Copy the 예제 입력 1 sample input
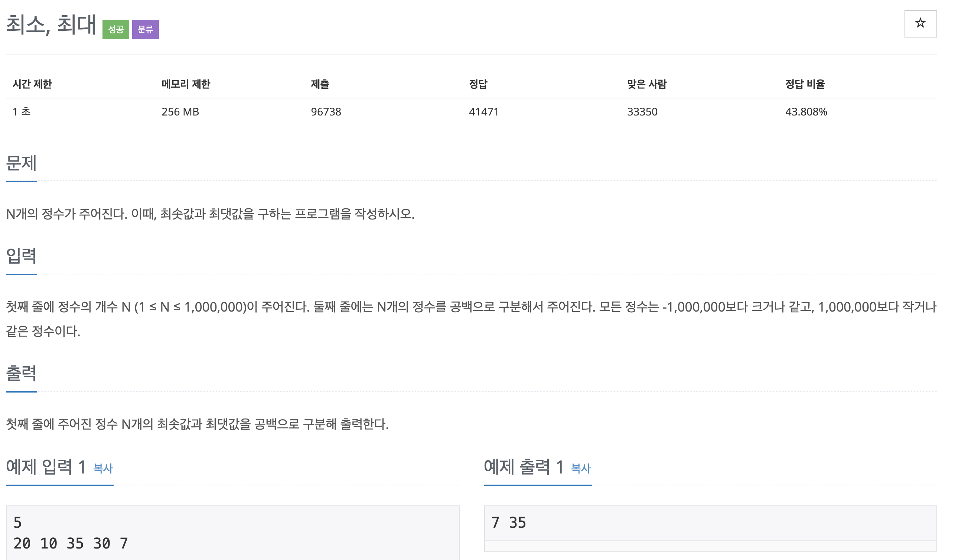 [102, 468]
